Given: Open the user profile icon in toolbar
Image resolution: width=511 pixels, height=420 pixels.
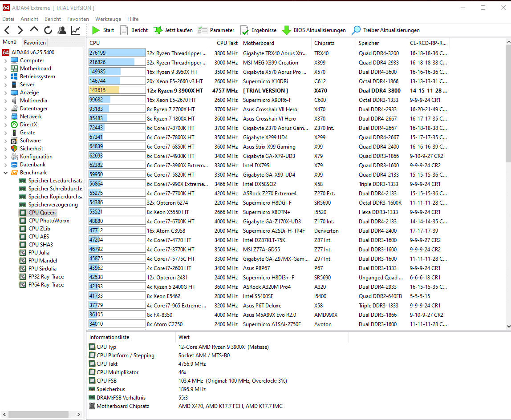Looking at the screenshot, I should [62, 30].
